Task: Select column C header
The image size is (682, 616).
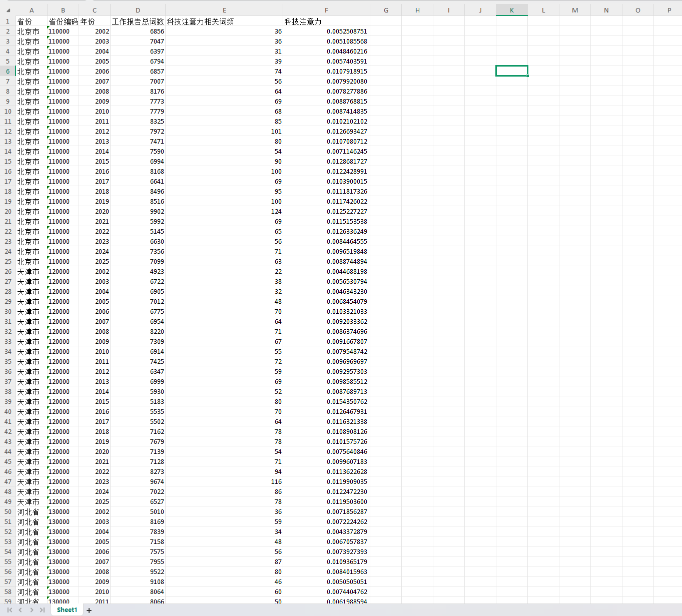Action: point(95,11)
